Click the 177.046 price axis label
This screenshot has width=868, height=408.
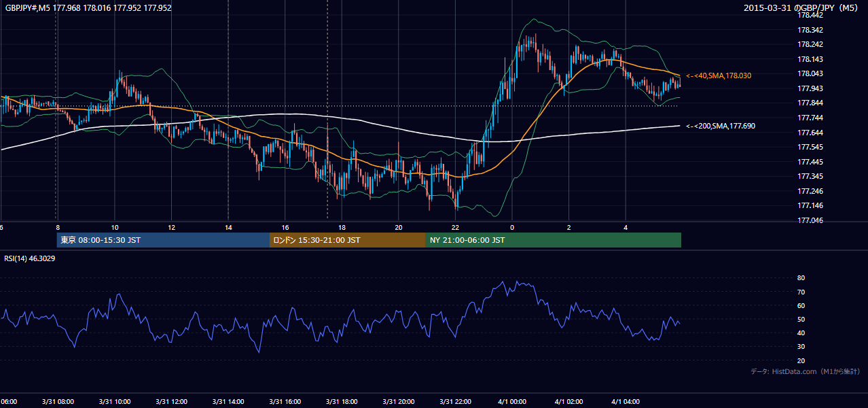pos(809,220)
